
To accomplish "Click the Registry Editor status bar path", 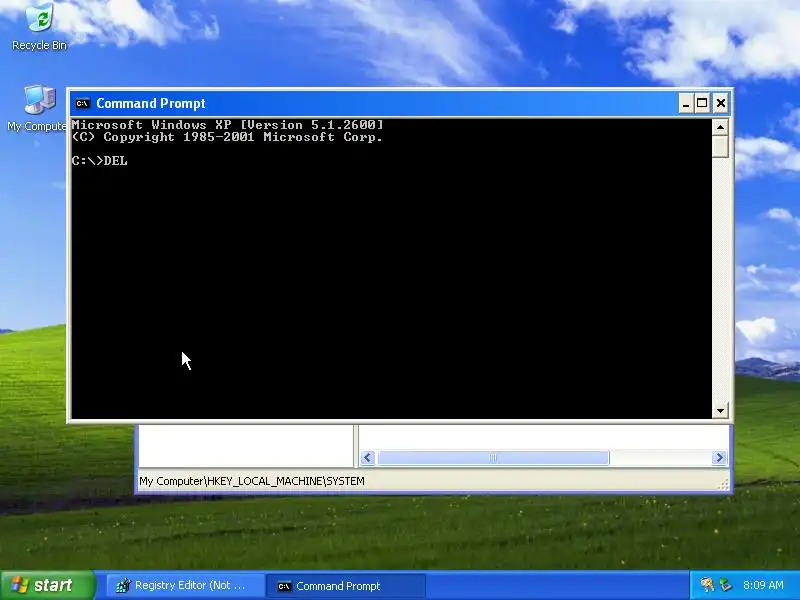I will click(252, 481).
